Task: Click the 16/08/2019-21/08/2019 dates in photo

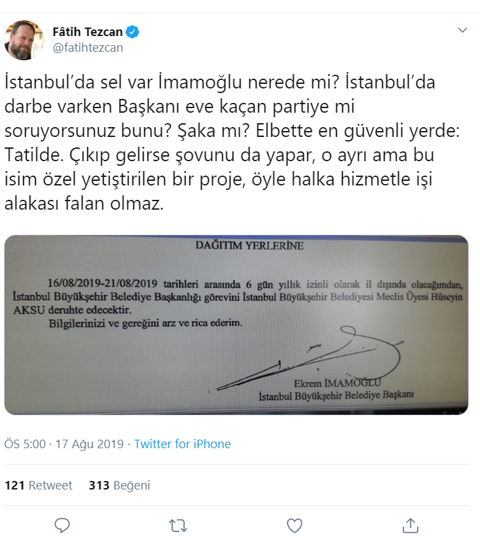Action: 102,283
